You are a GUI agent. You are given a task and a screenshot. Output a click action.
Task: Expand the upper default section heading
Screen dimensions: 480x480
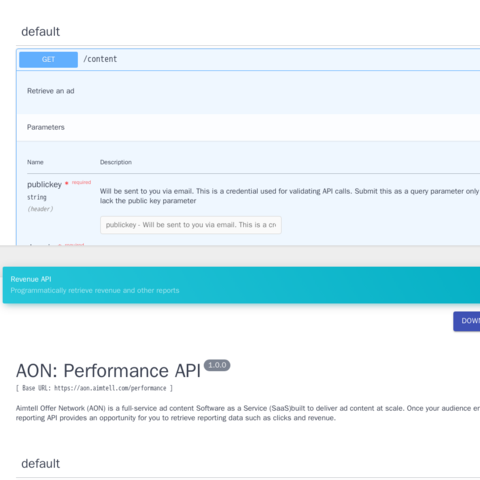pyautogui.click(x=40, y=32)
